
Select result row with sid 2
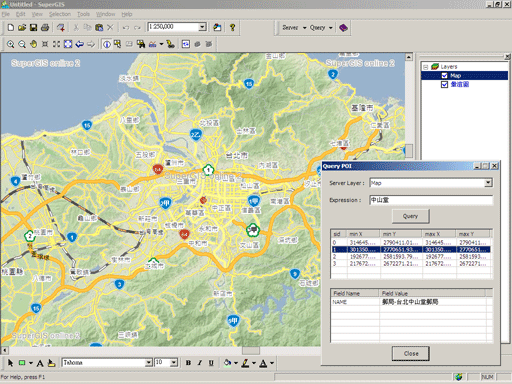411,257
